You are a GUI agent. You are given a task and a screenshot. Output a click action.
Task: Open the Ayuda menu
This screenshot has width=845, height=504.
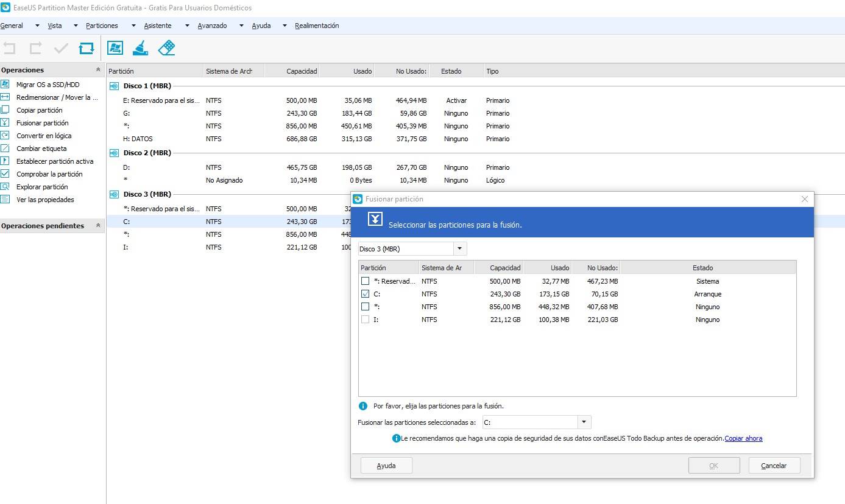tap(261, 26)
